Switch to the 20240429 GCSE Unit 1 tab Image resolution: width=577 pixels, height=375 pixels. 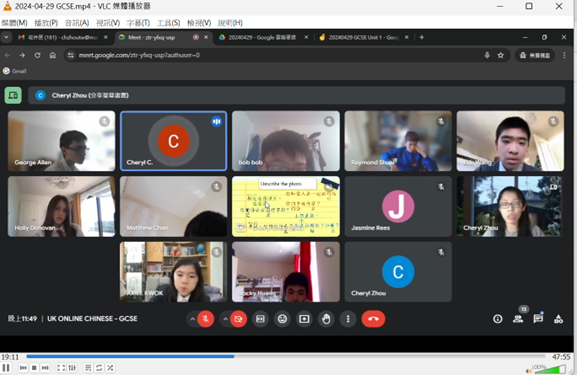coord(364,37)
